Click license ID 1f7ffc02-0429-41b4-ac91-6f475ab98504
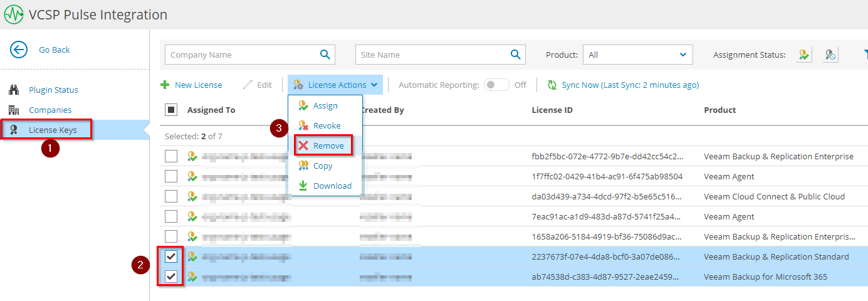The width and height of the screenshot is (868, 301). pyautogui.click(x=607, y=176)
